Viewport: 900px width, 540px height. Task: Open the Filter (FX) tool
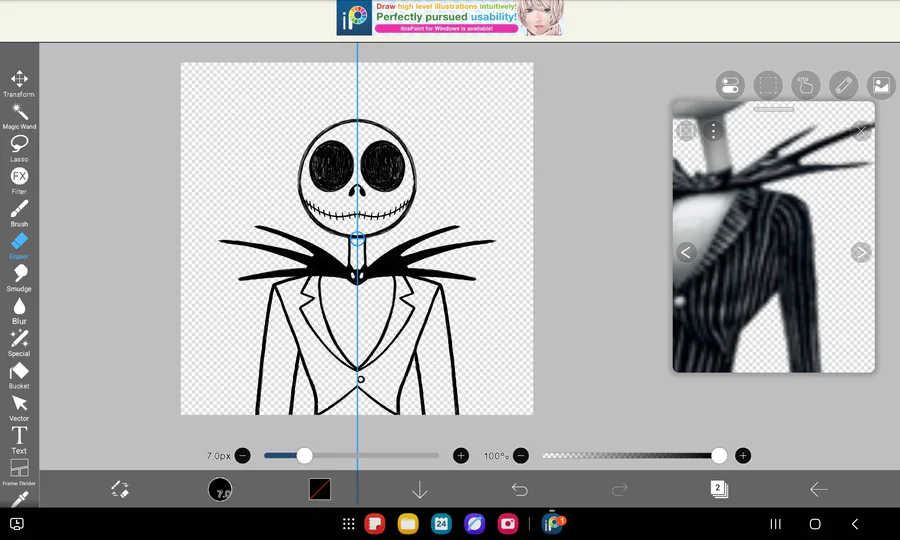click(x=19, y=181)
